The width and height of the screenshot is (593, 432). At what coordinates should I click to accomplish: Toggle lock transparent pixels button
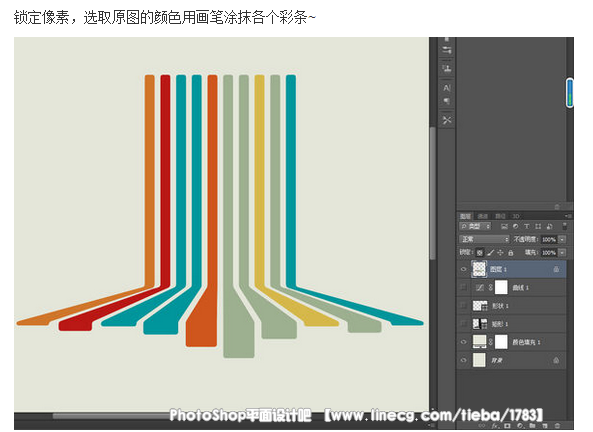(480, 252)
